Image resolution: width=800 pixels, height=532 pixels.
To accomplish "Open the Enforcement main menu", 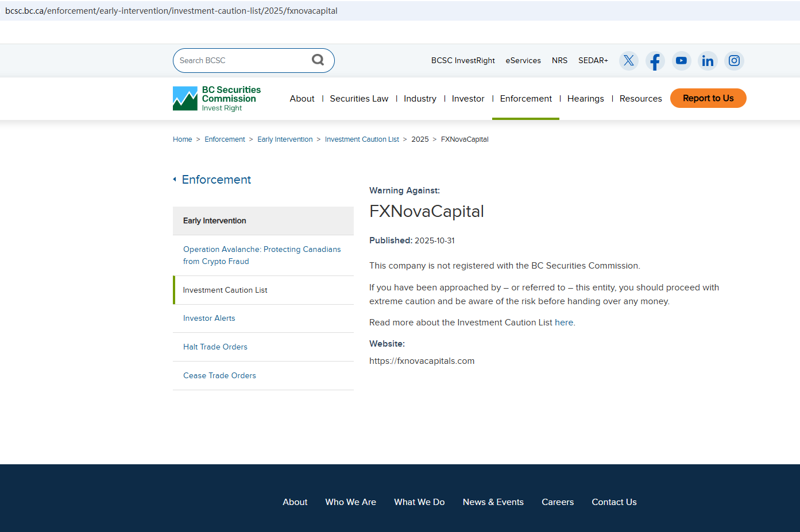I will [x=525, y=99].
